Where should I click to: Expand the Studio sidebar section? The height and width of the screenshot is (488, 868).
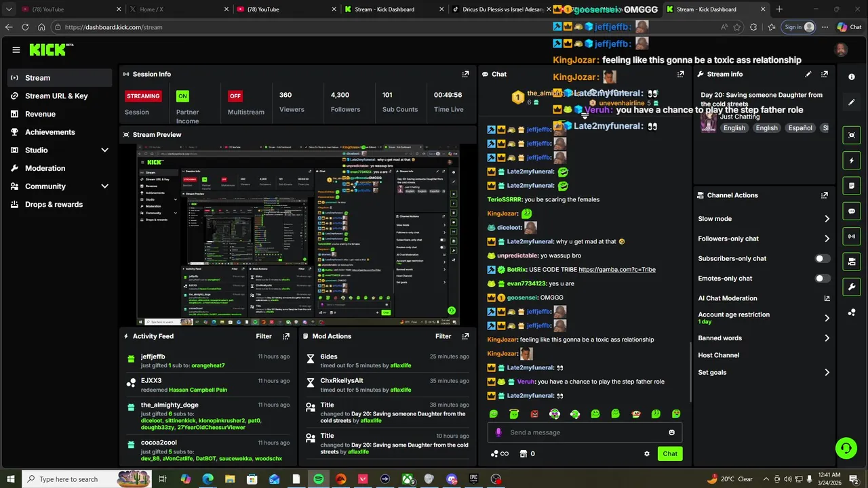pyautogui.click(x=104, y=150)
